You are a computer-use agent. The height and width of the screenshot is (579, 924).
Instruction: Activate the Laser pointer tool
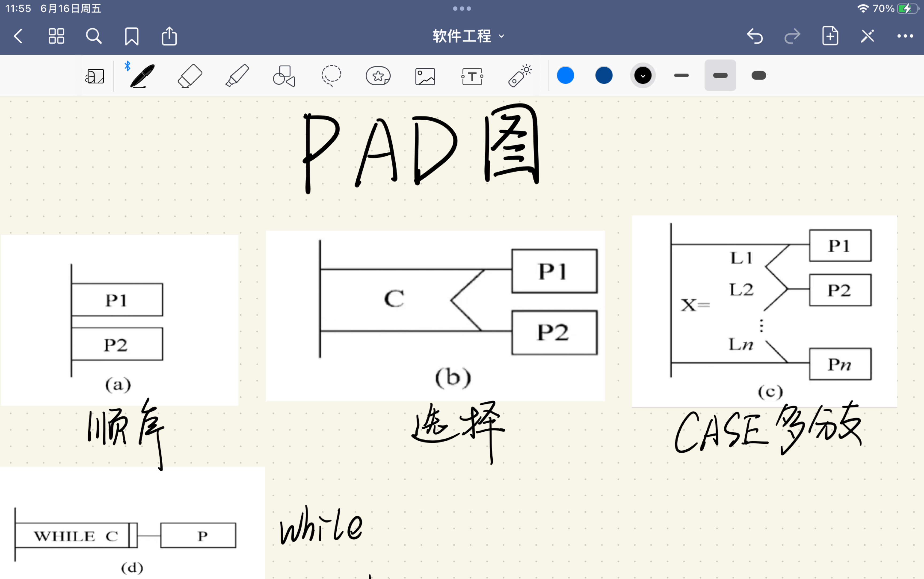coord(519,76)
